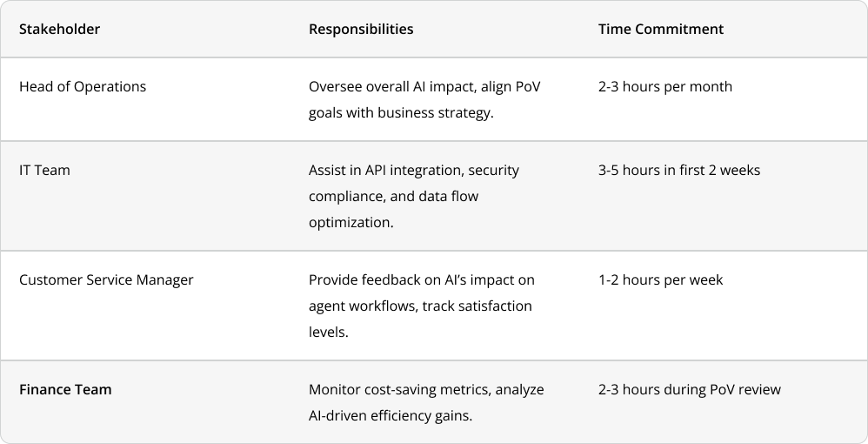Click the 'Assist in API integration' responsibility text
The width and height of the screenshot is (868, 444).
386,171
